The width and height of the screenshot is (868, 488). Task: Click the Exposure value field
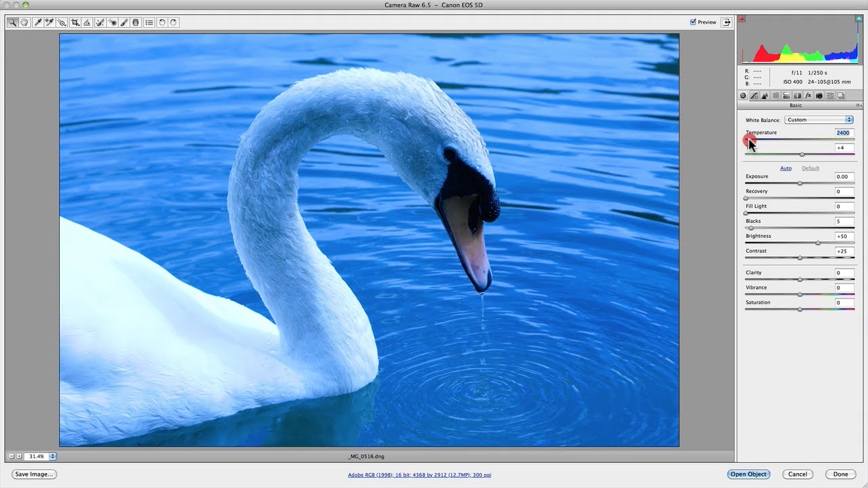click(844, 177)
